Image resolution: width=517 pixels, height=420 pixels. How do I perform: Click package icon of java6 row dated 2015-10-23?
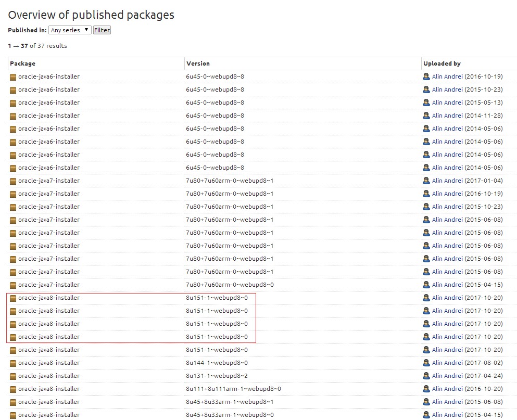[x=13, y=90]
